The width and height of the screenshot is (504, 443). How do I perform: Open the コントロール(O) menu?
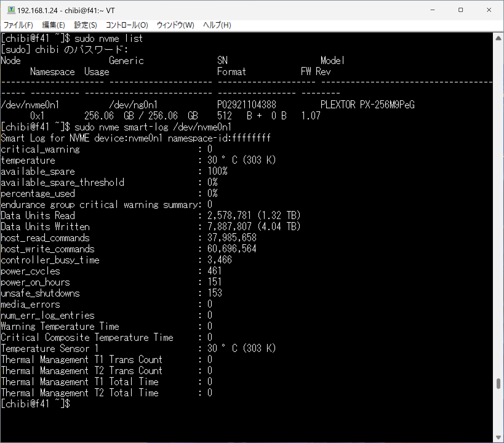[127, 25]
